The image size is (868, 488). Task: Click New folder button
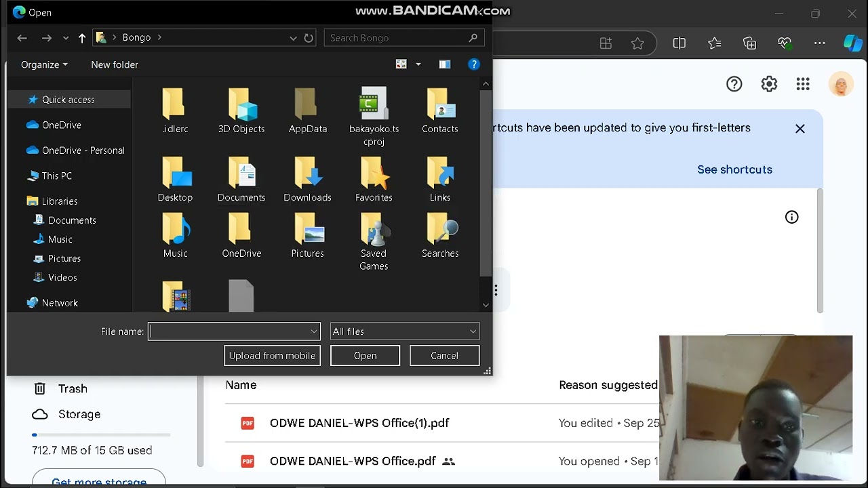115,64
